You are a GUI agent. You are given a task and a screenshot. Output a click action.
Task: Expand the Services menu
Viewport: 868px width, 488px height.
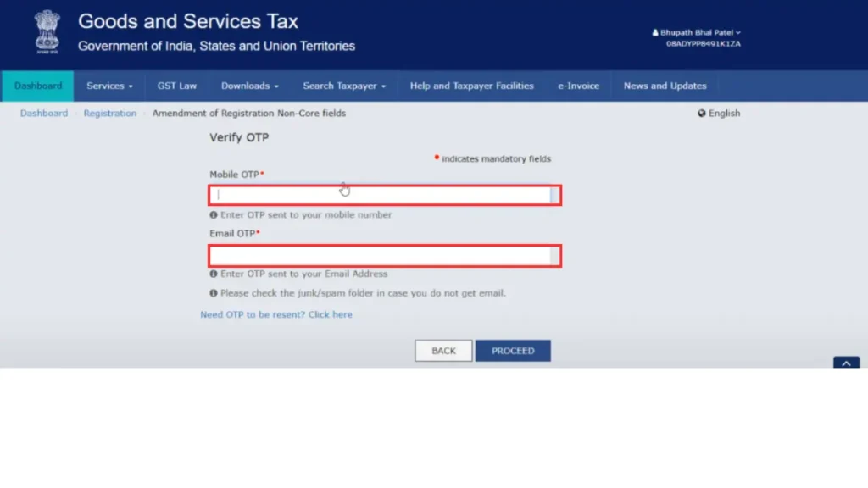109,86
